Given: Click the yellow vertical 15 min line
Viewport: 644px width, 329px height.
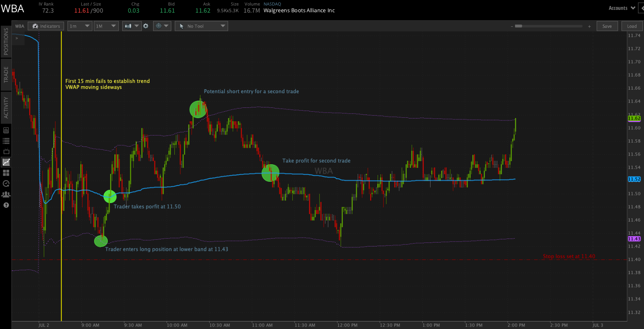Looking at the screenshot, I should (x=61, y=176).
